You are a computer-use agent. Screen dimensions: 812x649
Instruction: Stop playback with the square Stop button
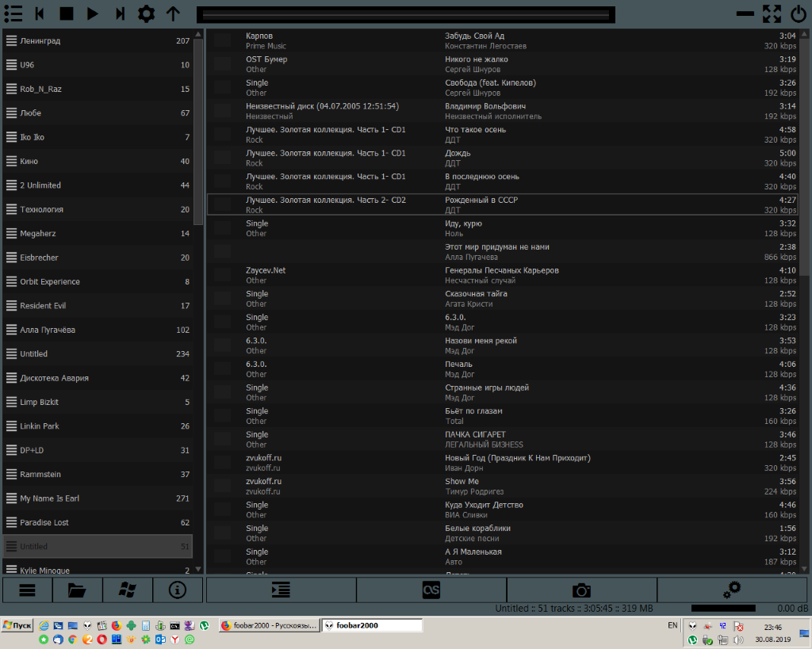click(67, 13)
